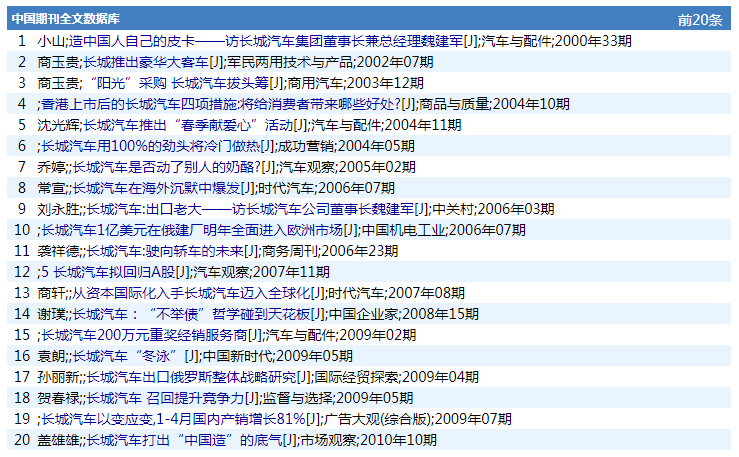This screenshot has height=457, width=739.
Task: Open link 长城汽车200万元重奖经销服务商
Action: (x=144, y=335)
